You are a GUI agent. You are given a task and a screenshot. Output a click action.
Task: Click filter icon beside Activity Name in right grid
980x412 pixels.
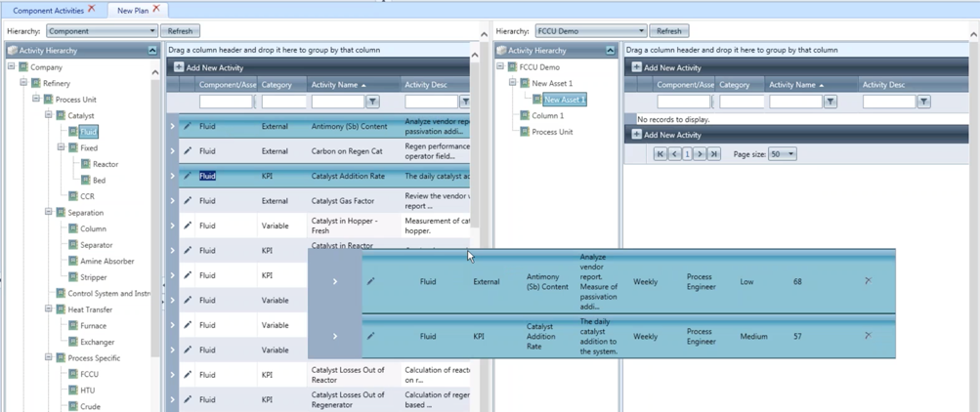(830, 102)
